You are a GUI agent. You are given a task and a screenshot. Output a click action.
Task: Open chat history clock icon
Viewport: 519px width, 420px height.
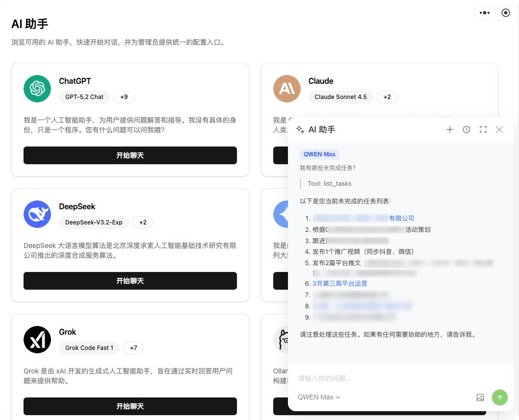[467, 130]
